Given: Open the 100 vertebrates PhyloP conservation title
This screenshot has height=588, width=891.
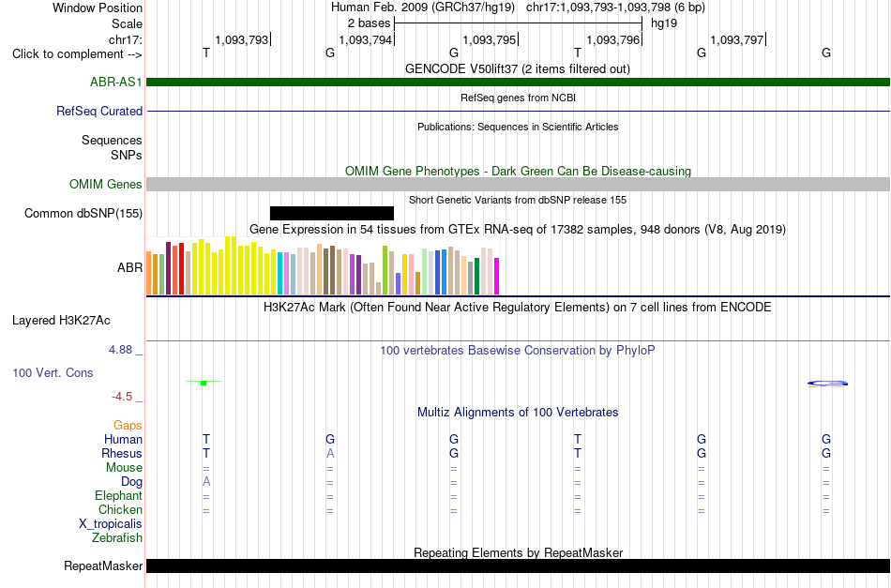Looking at the screenshot, I should pos(518,350).
